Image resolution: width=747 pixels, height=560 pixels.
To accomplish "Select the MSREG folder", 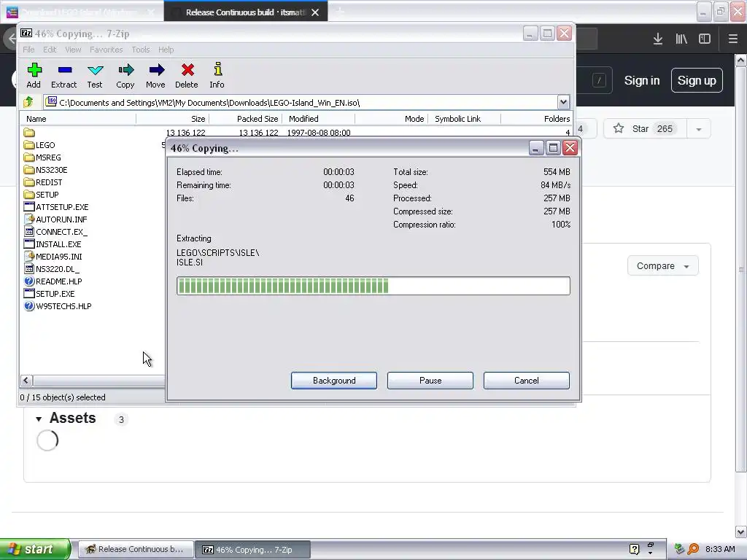I will click(x=42, y=157).
